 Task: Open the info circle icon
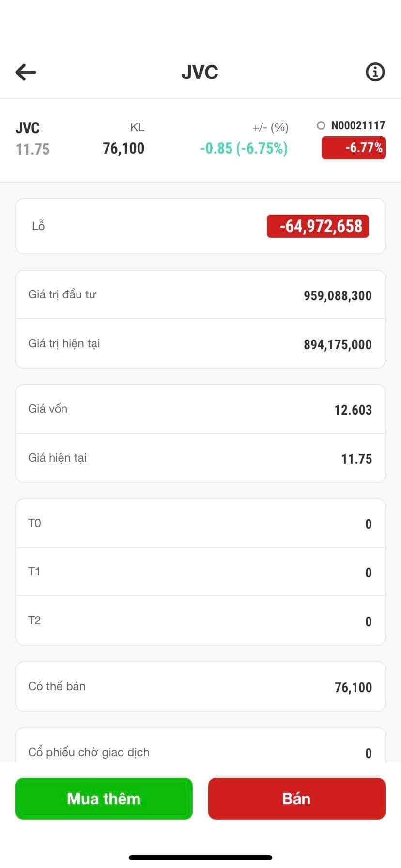click(375, 72)
